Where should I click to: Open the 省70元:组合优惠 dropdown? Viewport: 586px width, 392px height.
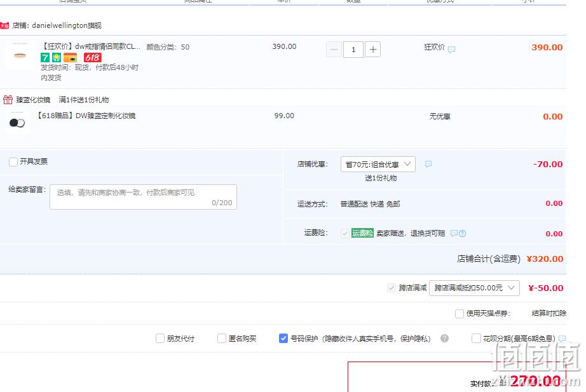[378, 165]
